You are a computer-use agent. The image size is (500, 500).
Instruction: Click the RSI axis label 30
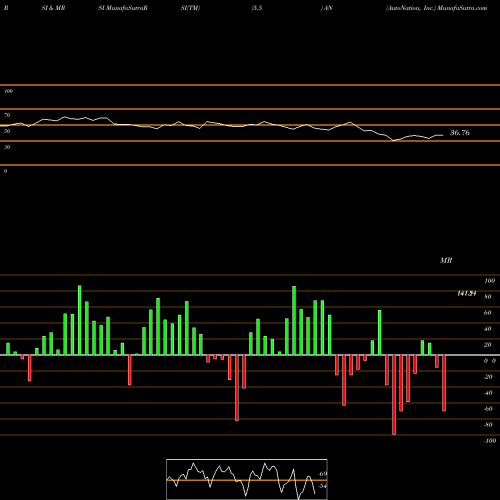[7, 147]
